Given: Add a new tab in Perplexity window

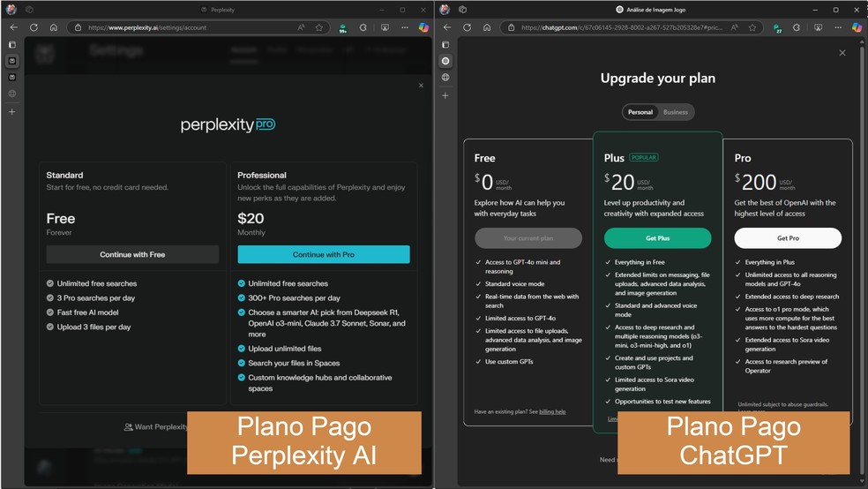Looking at the screenshot, I should (12, 112).
